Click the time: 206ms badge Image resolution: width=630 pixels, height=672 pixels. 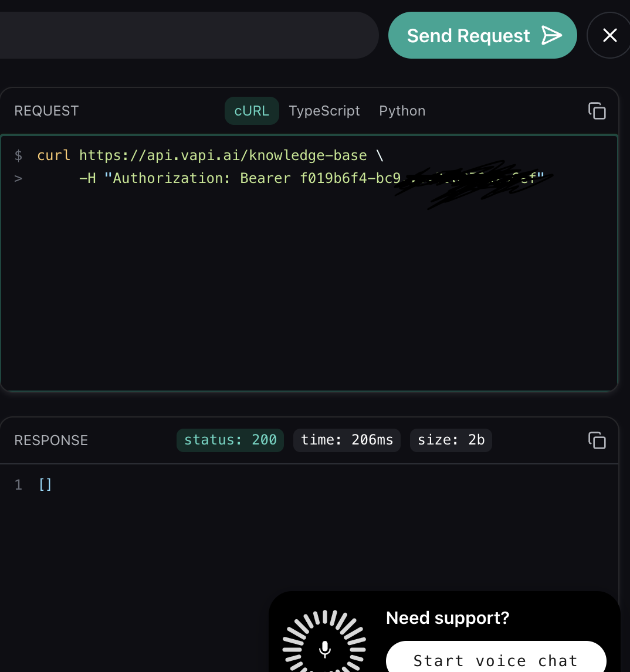[x=347, y=440]
